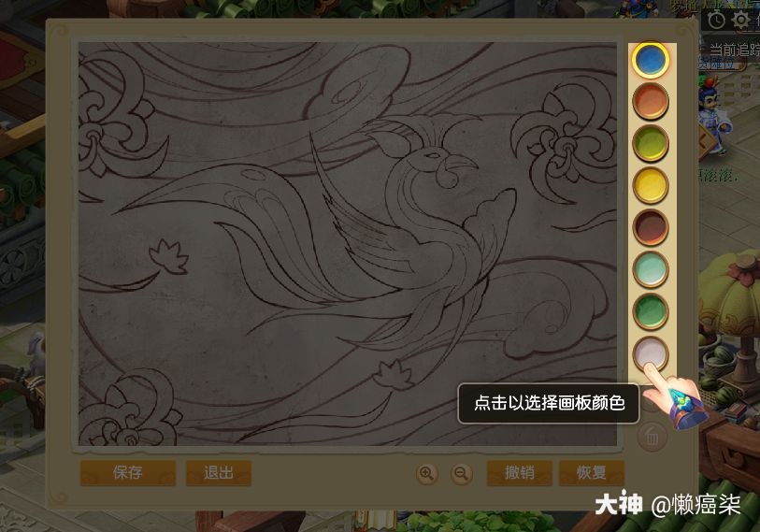The height and width of the screenshot is (532, 760).
Task: Click the zoom out magnifier icon
Action: [462, 473]
